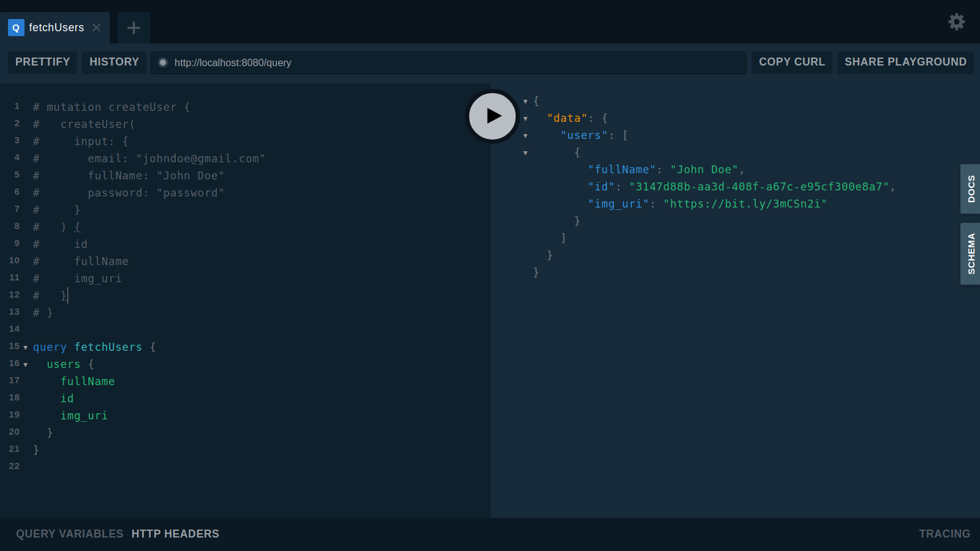
Task: Close the fetchUsers tab
Action: click(x=96, y=28)
